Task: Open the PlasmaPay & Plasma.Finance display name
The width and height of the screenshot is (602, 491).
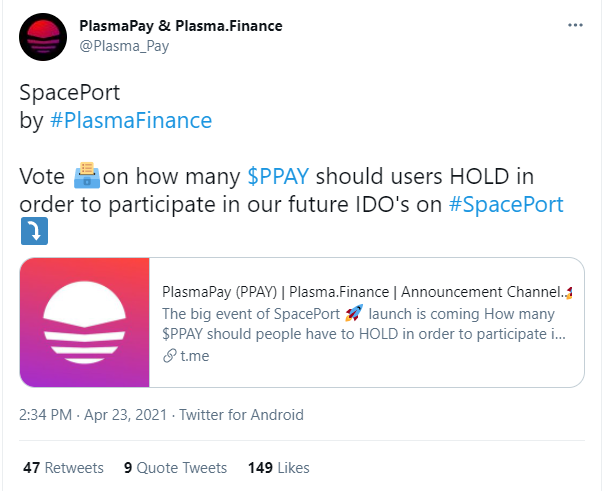Action: (181, 26)
